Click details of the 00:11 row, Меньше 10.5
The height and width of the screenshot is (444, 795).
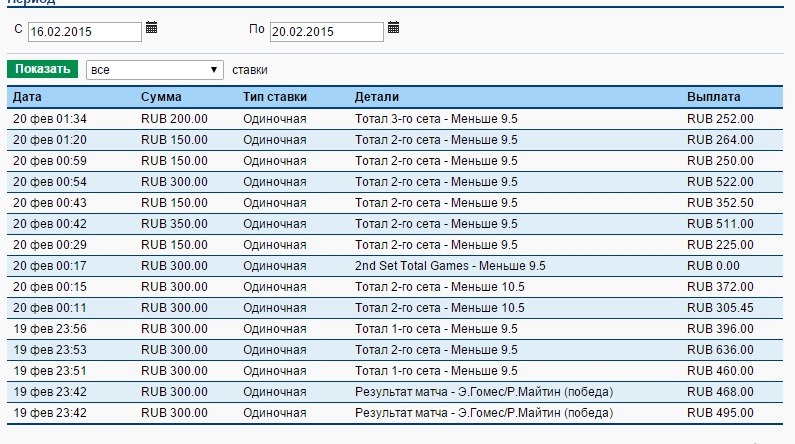[x=440, y=308]
